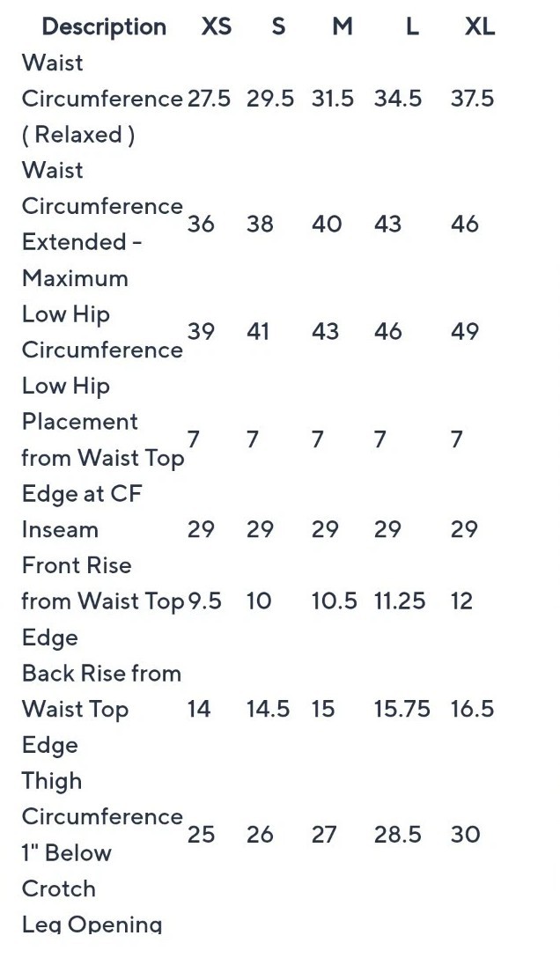This screenshot has width=560, height=980.
Task: Select the 40 extended waist value
Action: click(x=327, y=224)
